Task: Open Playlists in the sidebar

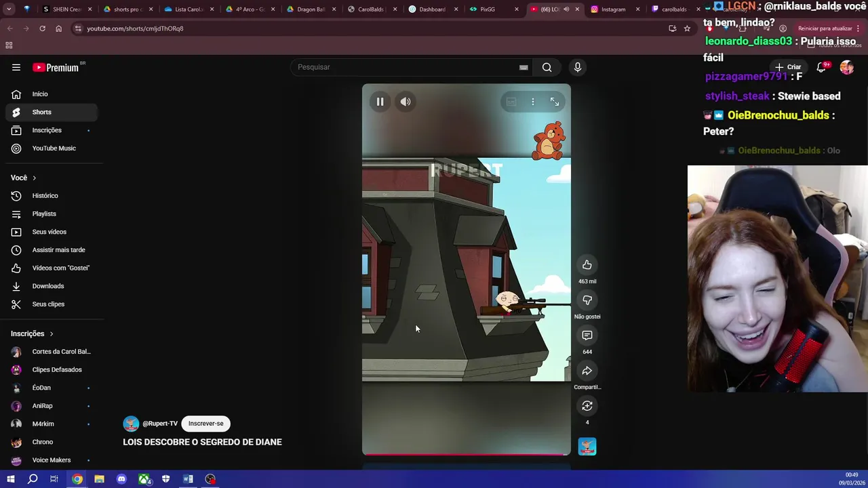Action: click(52, 213)
